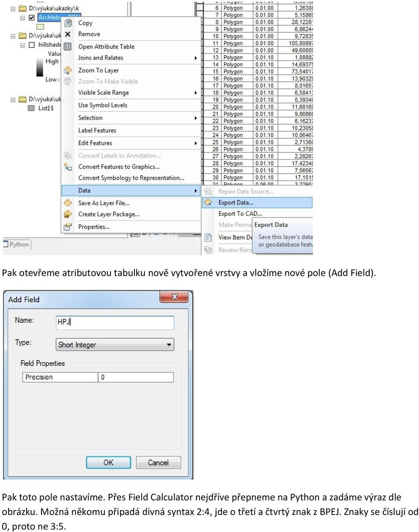Click the Open Attribute Table grid icon
This screenshot has width=419, height=532.
[x=68, y=47]
